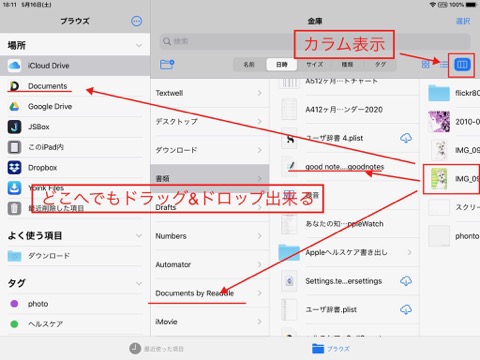Image resolution: width=480 pixels, height=360 pixels.
Task: Download ユーザ辞書 4.plist from iCloud
Action: pos(406,138)
